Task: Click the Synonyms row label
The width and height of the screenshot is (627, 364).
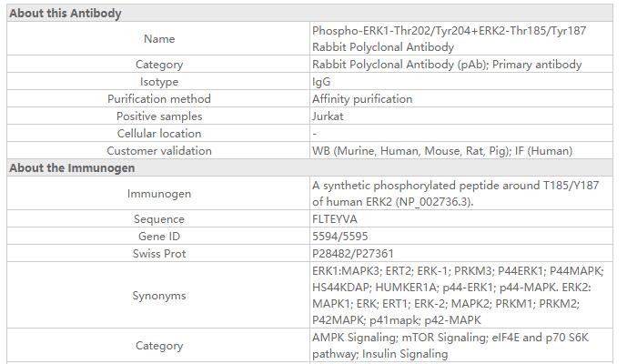Action: (x=159, y=296)
